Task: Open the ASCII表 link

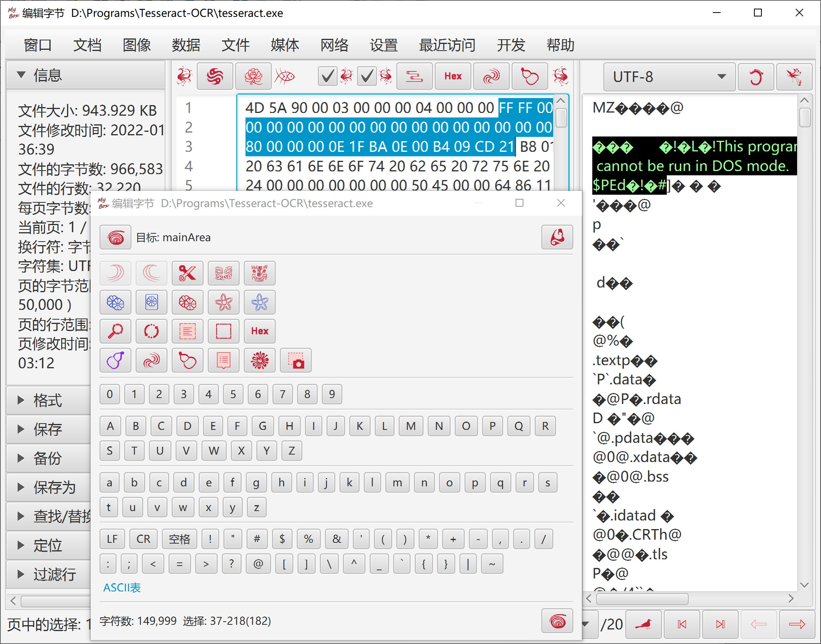Action: (122, 588)
